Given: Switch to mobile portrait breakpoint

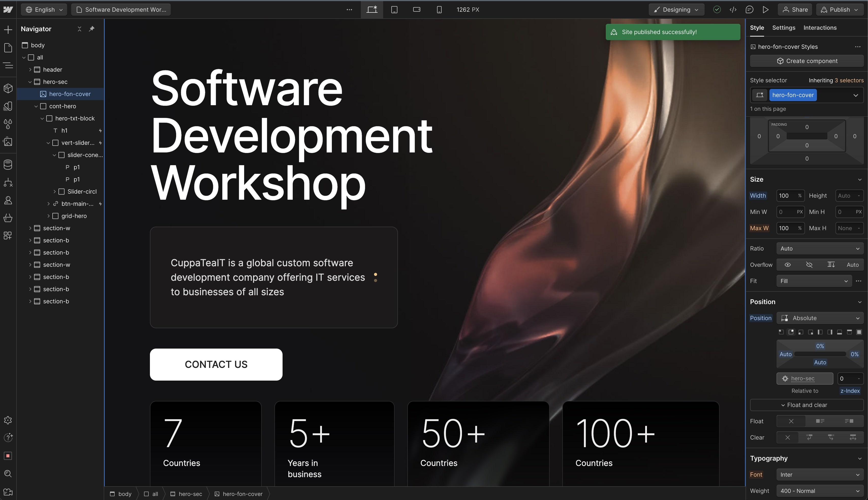Looking at the screenshot, I should tap(439, 10).
